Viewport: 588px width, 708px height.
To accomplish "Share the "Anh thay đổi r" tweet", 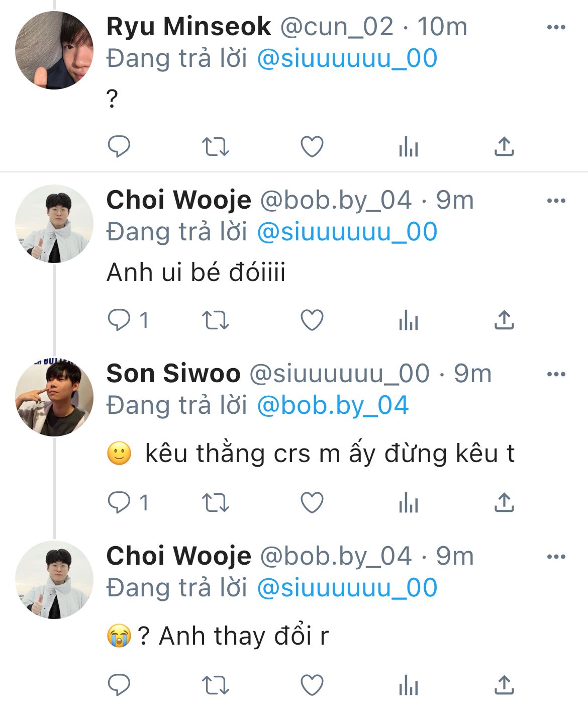I will (504, 685).
